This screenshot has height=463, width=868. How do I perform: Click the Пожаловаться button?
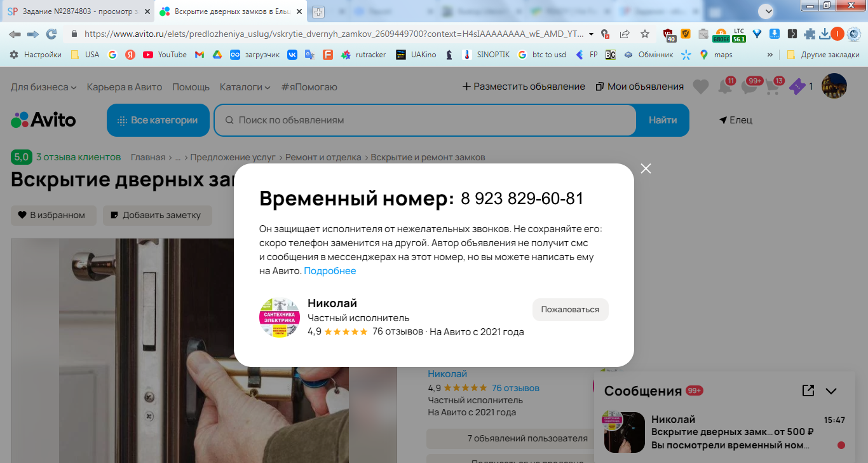point(570,310)
